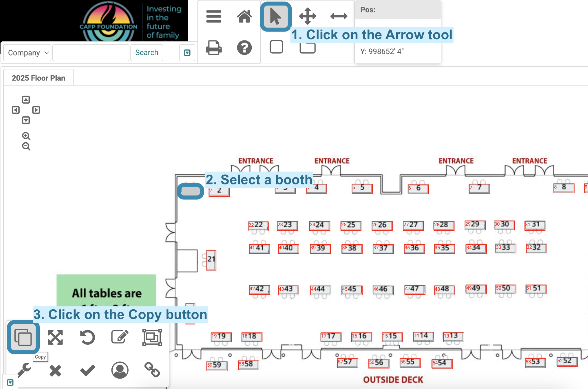Click the link/chain icon in booth toolbar
Viewport: 588px width, 389px height.
click(152, 370)
